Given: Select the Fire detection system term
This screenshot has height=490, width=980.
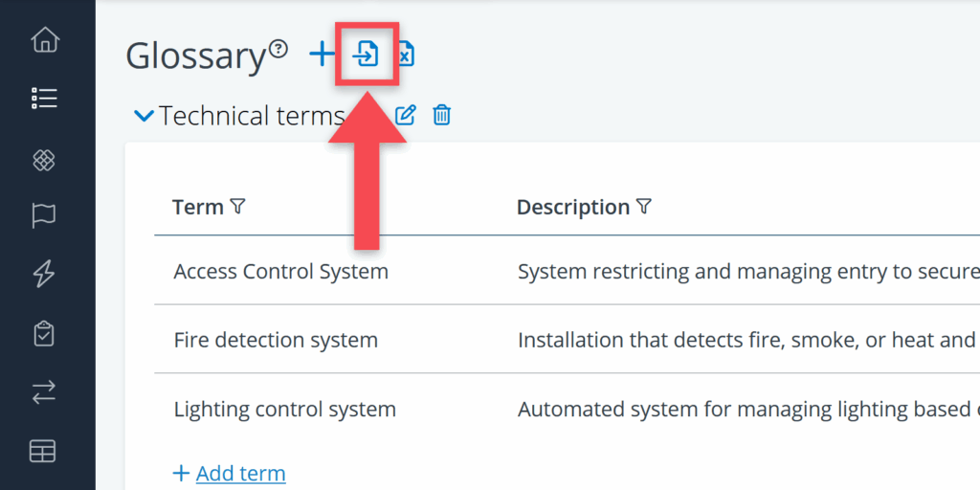Looking at the screenshot, I should click(276, 340).
